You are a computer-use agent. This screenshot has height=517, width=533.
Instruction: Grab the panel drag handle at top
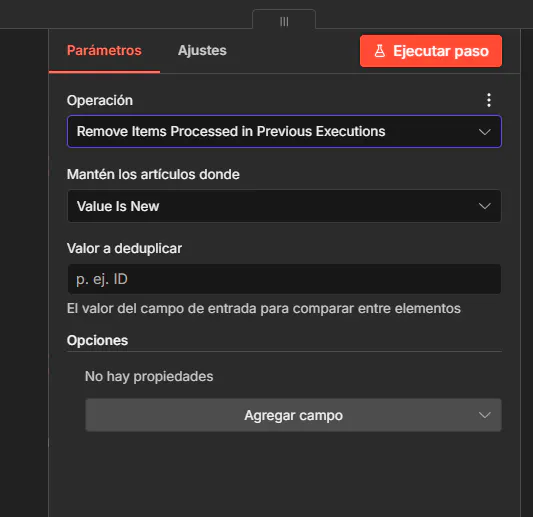284,22
